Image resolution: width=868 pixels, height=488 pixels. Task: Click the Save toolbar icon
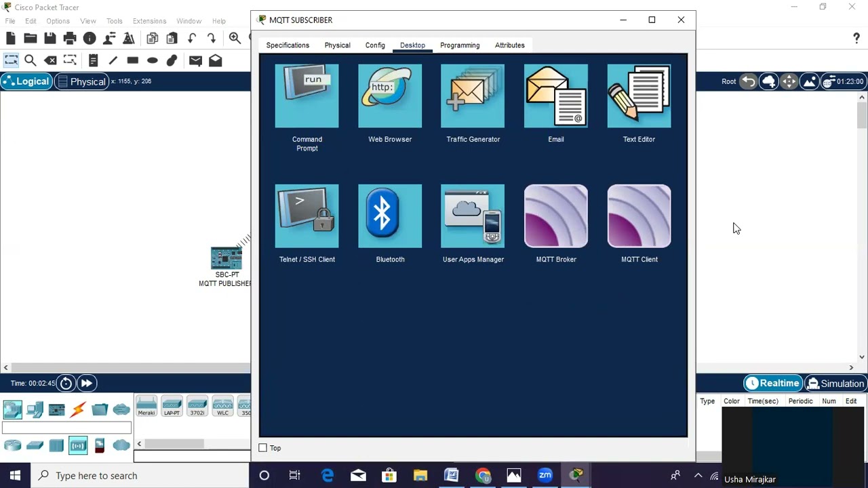50,39
